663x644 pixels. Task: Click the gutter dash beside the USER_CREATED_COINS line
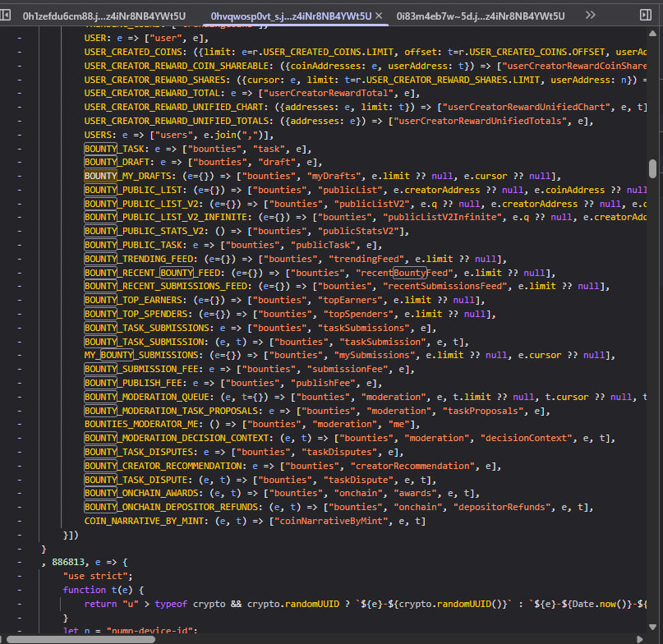(x=20, y=52)
